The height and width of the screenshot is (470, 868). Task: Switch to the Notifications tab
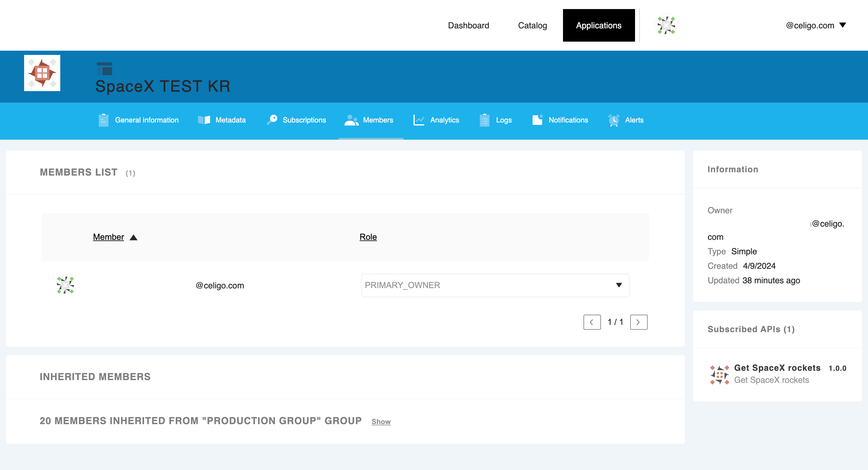click(x=560, y=120)
